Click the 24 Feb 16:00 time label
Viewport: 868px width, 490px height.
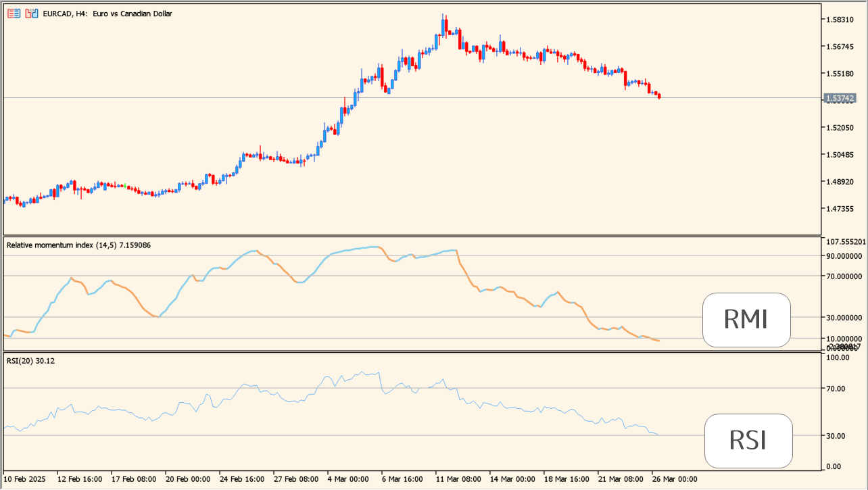(x=242, y=479)
